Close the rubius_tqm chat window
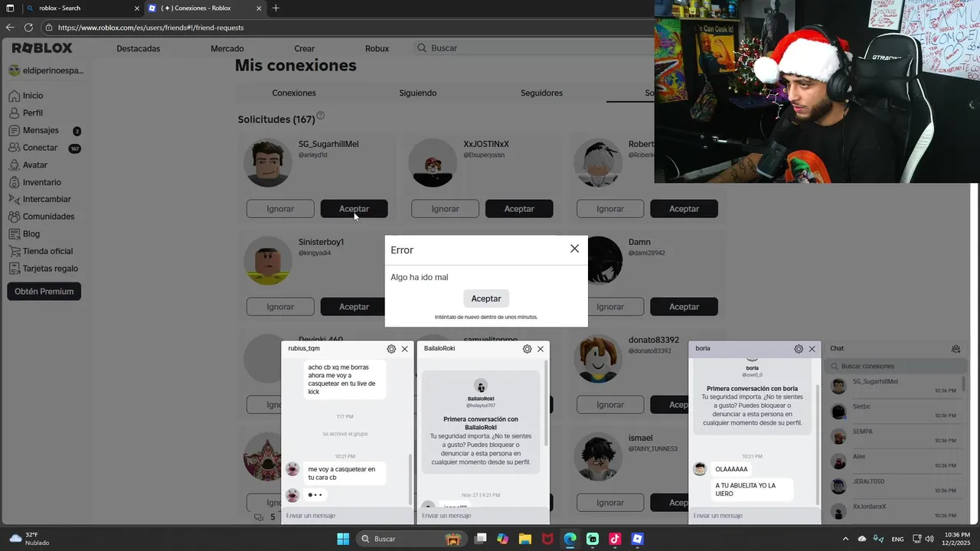This screenshot has width=980, height=551. (405, 349)
